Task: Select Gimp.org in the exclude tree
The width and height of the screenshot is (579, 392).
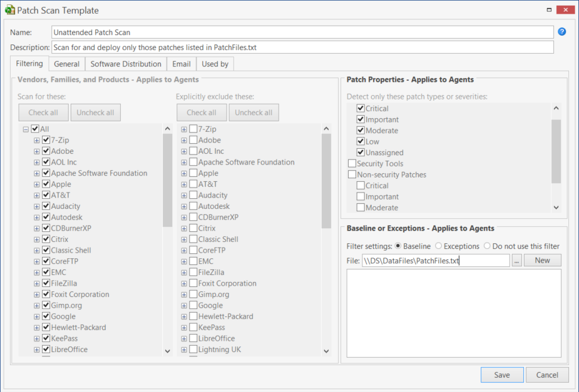Action: (214, 294)
